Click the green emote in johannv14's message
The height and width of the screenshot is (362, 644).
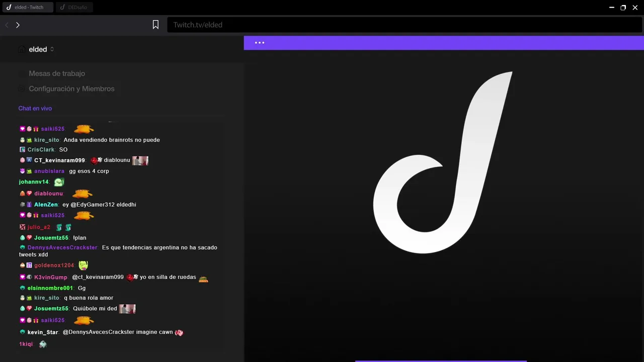(x=59, y=182)
